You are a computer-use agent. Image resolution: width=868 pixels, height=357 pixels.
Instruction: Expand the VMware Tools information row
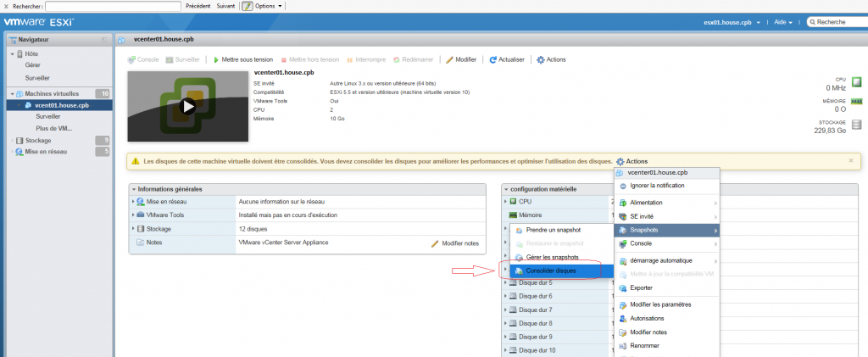[x=133, y=215]
